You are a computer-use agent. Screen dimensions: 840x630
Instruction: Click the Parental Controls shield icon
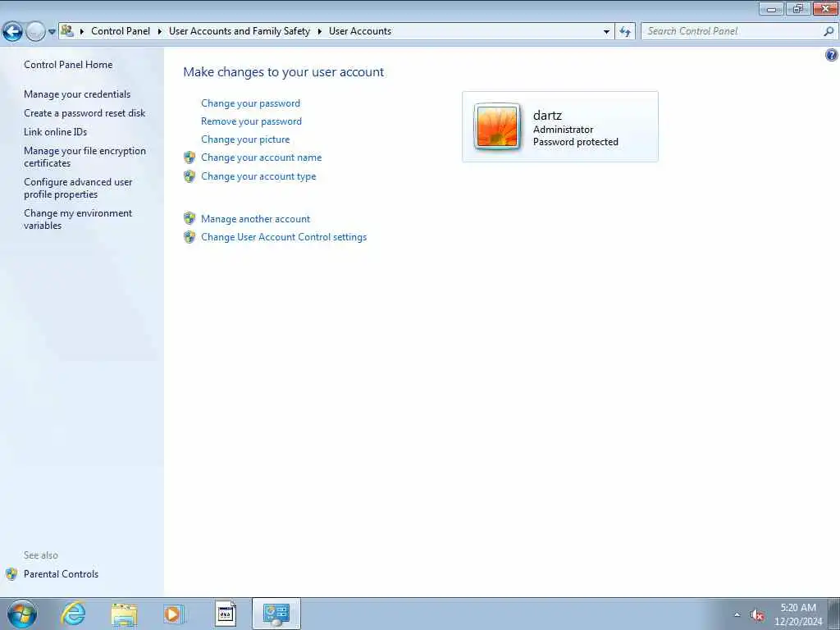(x=11, y=573)
